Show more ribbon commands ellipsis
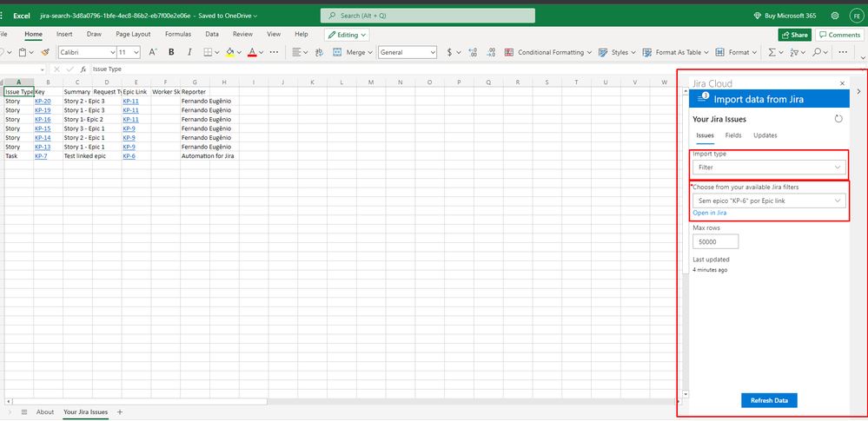Image resolution: width=868 pixels, height=421 pixels. click(843, 52)
